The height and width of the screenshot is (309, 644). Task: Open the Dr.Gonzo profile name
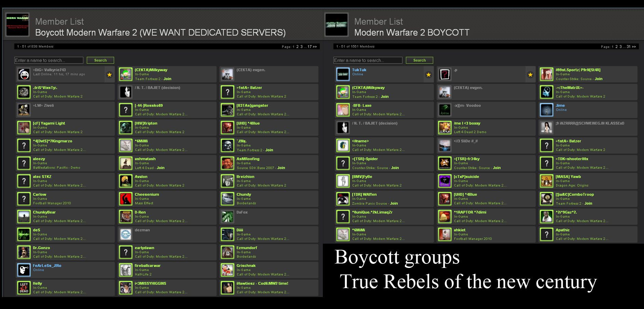(x=41, y=248)
